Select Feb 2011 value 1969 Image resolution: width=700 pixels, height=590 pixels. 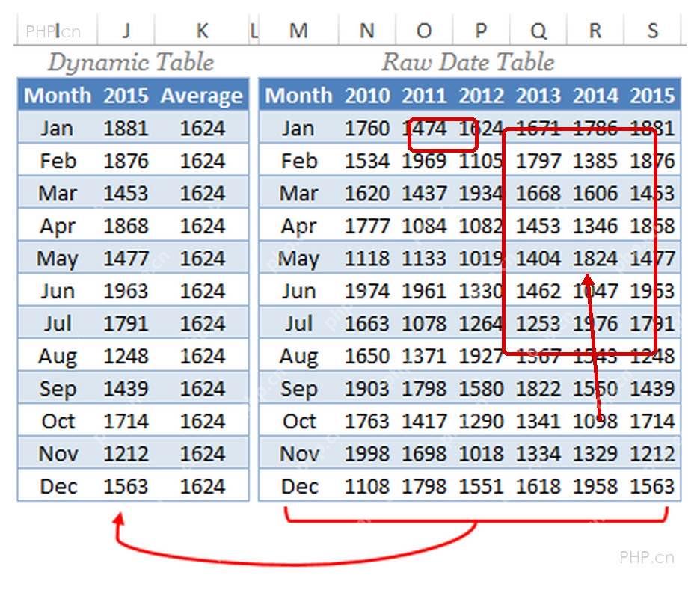pyautogui.click(x=424, y=161)
